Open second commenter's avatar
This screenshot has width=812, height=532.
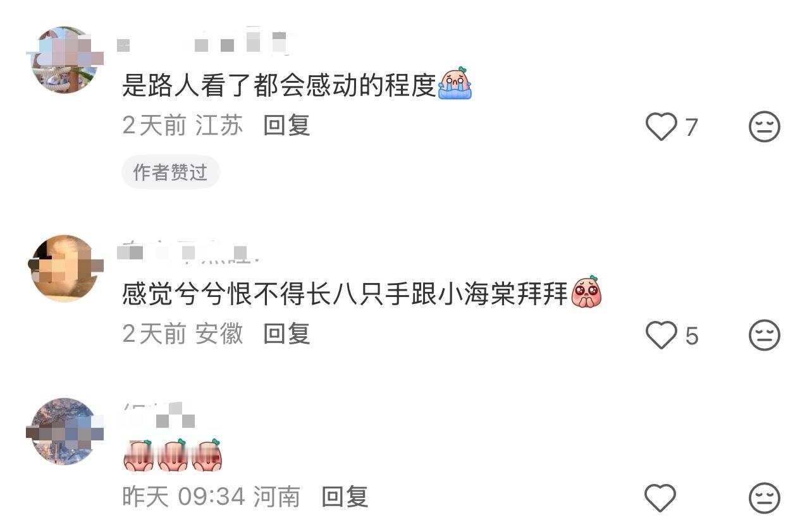tap(64, 268)
